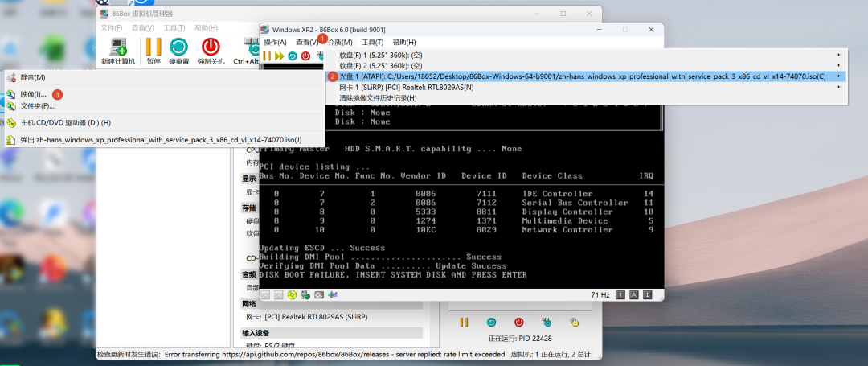Select 清除镜像文件历史记录(H)

(585, 98)
